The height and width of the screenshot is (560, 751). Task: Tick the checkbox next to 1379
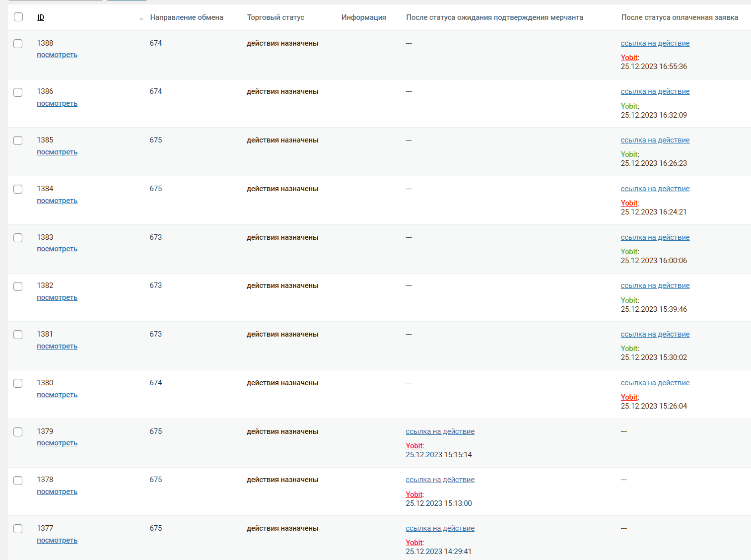(18, 432)
